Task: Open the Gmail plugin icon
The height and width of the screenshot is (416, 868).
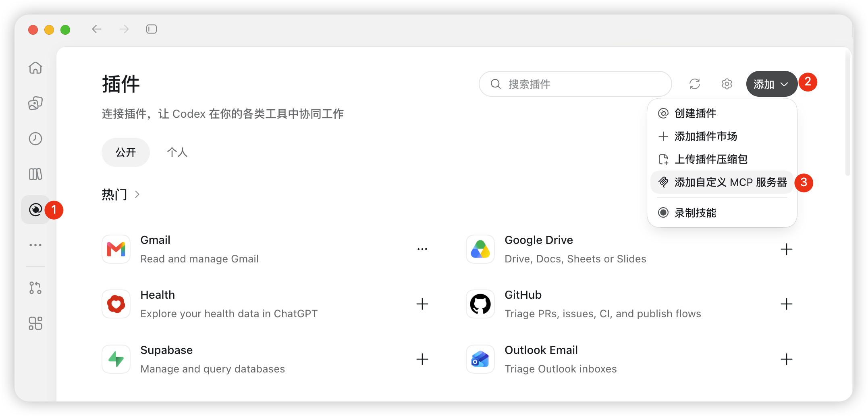Action: pyautogui.click(x=116, y=249)
